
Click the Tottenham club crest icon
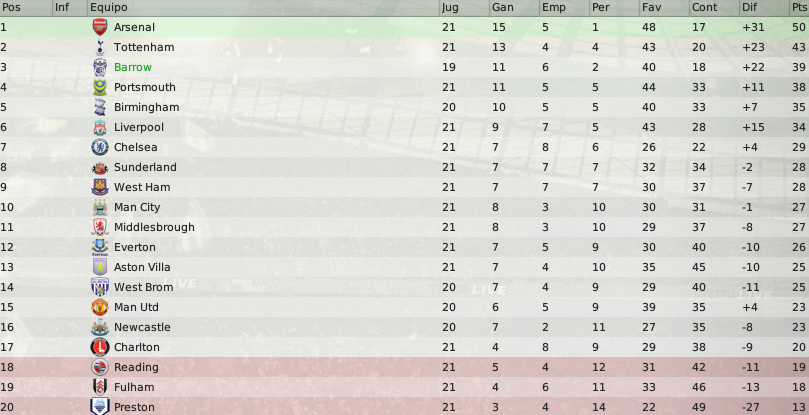tap(100, 47)
